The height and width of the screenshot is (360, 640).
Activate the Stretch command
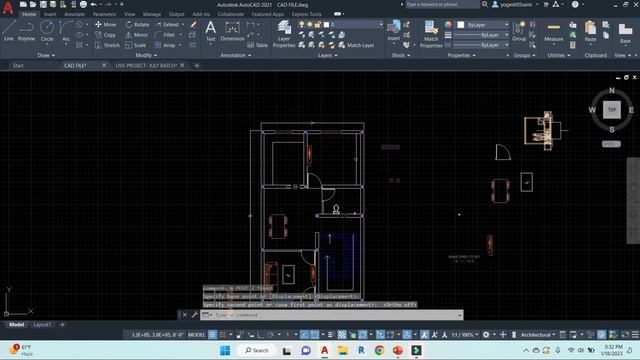pos(107,45)
